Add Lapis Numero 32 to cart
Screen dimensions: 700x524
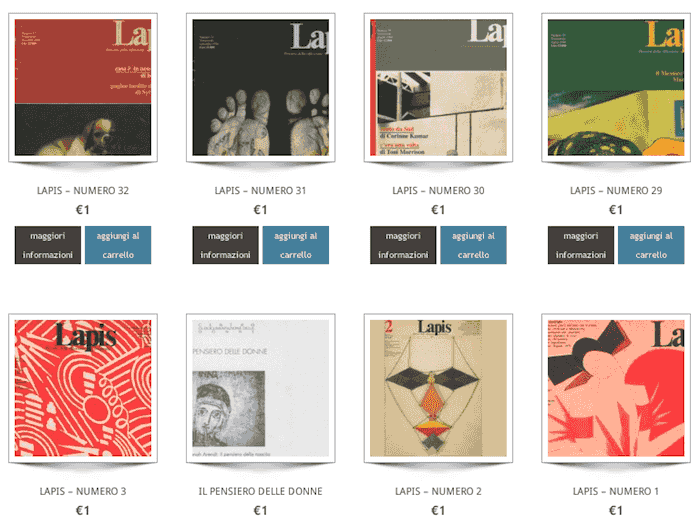(x=118, y=245)
